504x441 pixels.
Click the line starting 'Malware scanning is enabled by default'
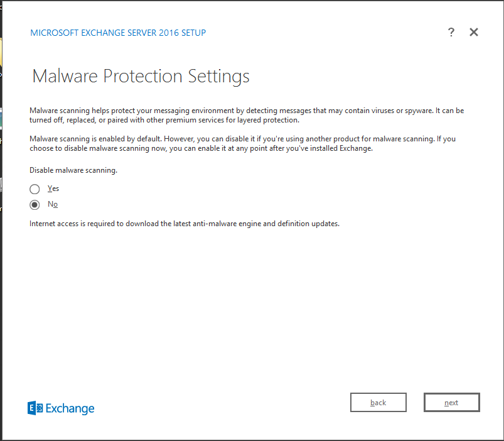[242, 138]
